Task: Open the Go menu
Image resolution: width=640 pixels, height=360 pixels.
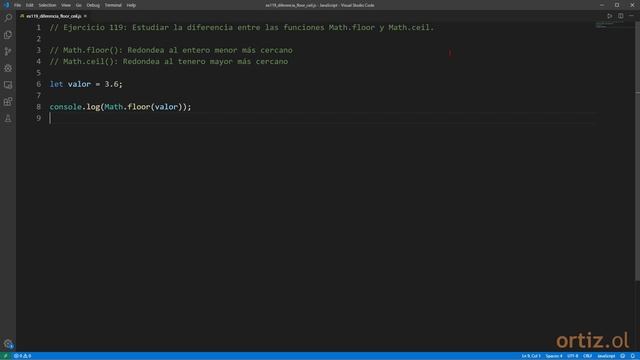Action: (x=79, y=5)
